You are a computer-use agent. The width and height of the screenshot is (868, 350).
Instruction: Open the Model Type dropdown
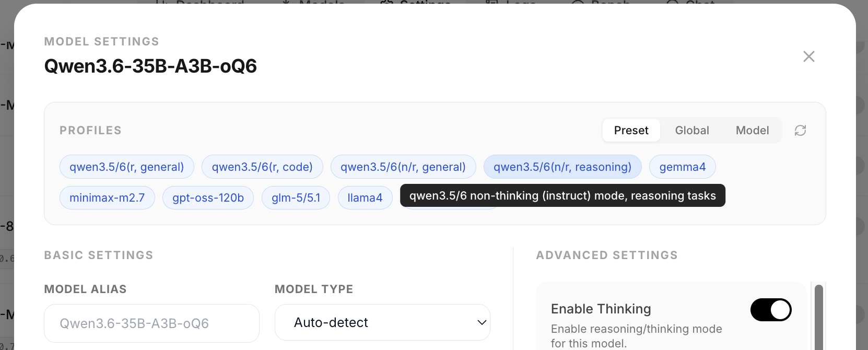(x=382, y=322)
